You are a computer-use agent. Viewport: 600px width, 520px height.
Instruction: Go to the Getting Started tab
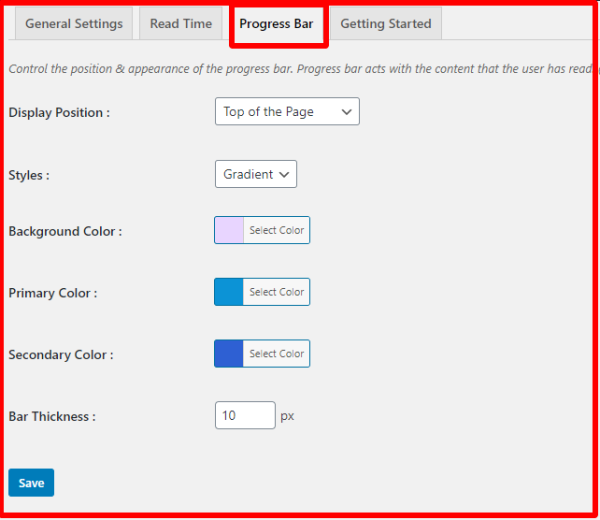click(x=386, y=24)
